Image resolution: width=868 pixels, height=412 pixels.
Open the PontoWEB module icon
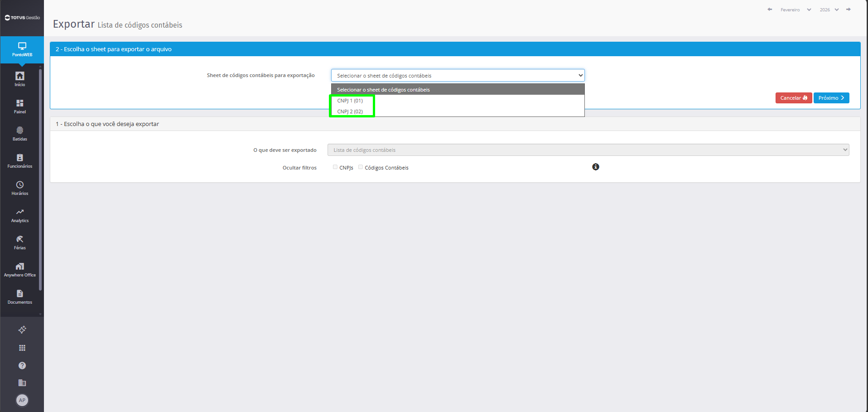click(22, 49)
